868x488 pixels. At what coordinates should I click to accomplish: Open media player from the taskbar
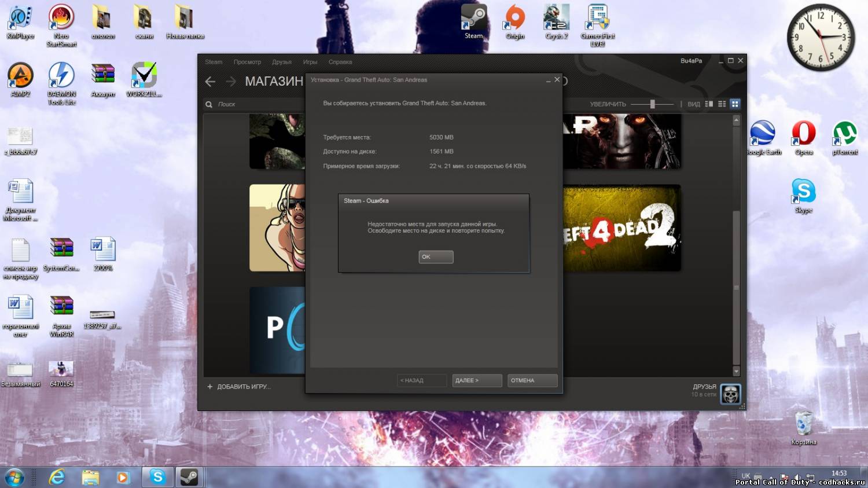[x=123, y=478]
